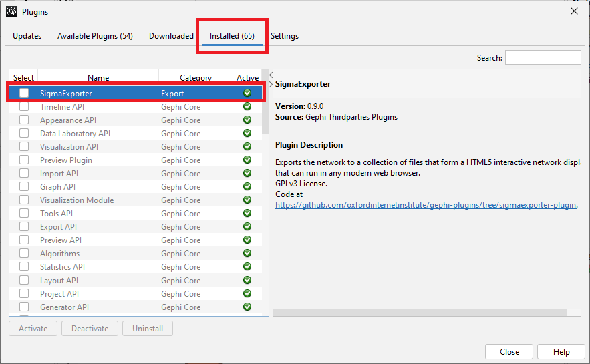Click active status icon for Preview API
This screenshot has height=364, width=590.
click(x=247, y=240)
